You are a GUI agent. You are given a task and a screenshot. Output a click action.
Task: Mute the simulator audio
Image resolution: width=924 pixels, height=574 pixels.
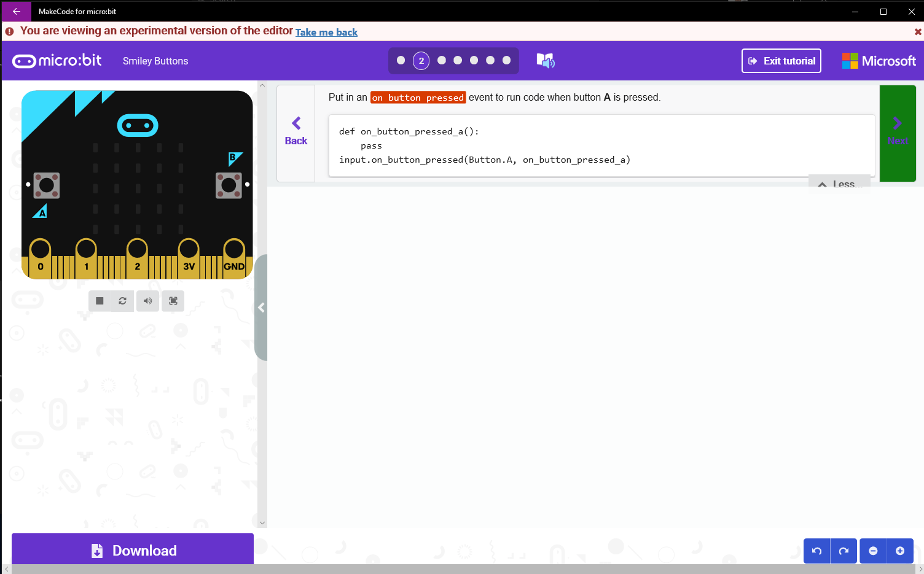pyautogui.click(x=147, y=301)
